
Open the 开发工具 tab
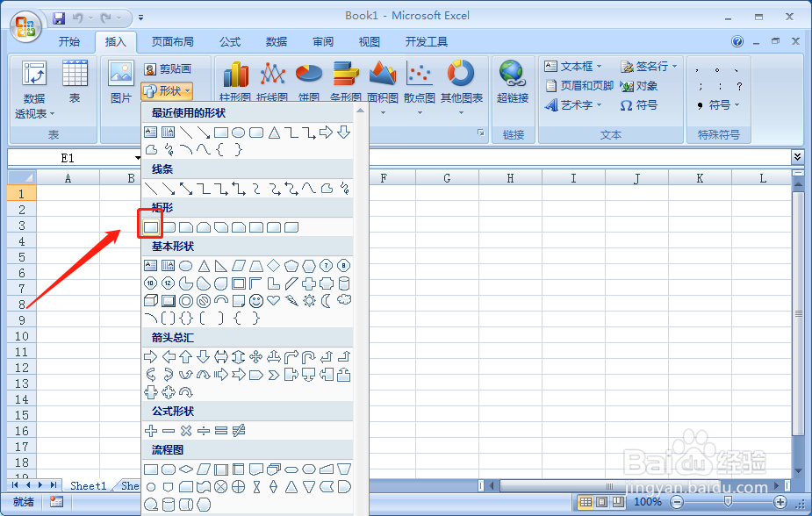point(427,41)
